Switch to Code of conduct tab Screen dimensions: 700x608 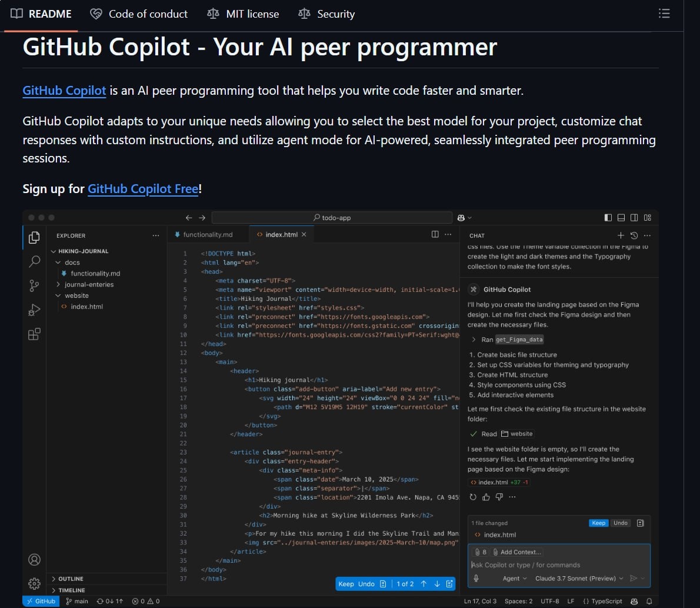coord(139,14)
